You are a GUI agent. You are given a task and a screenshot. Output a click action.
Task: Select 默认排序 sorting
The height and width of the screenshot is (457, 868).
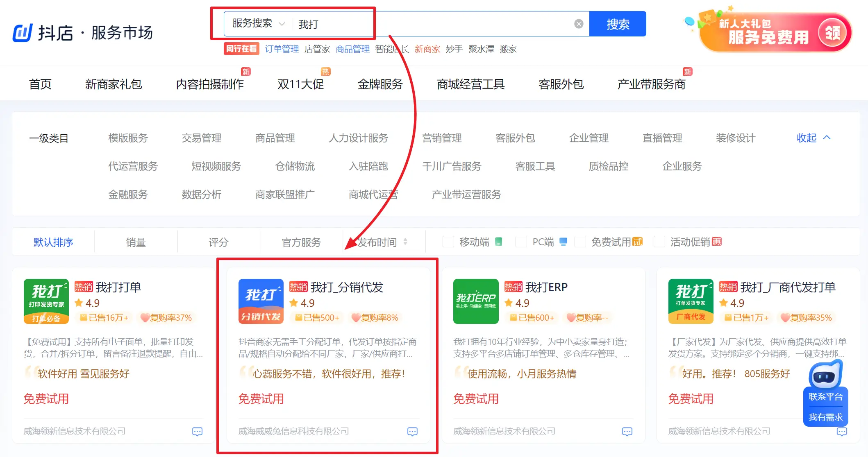(x=53, y=242)
